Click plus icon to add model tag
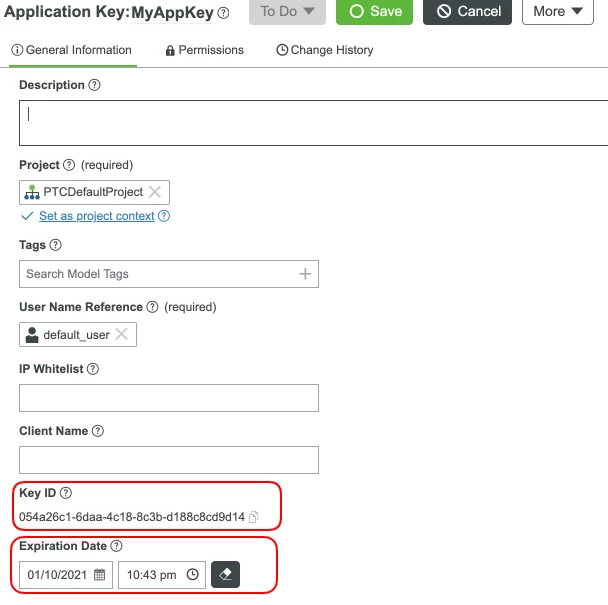608x605 pixels. [x=305, y=274]
